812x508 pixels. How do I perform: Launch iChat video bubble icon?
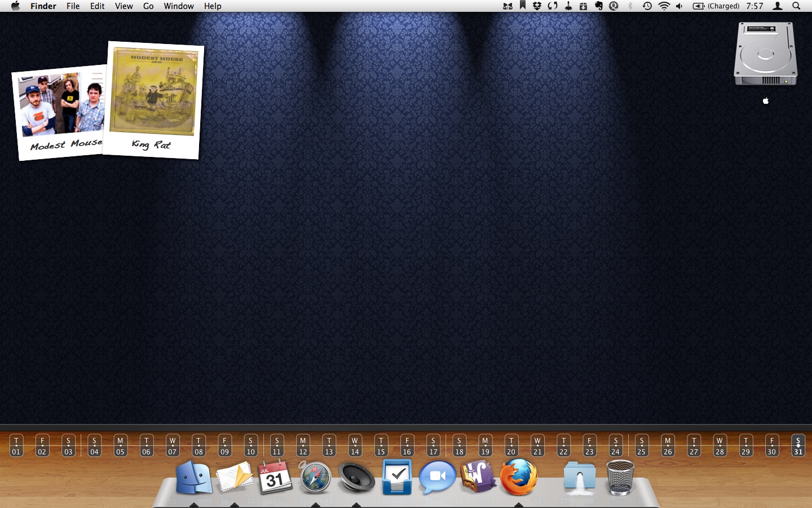(438, 477)
